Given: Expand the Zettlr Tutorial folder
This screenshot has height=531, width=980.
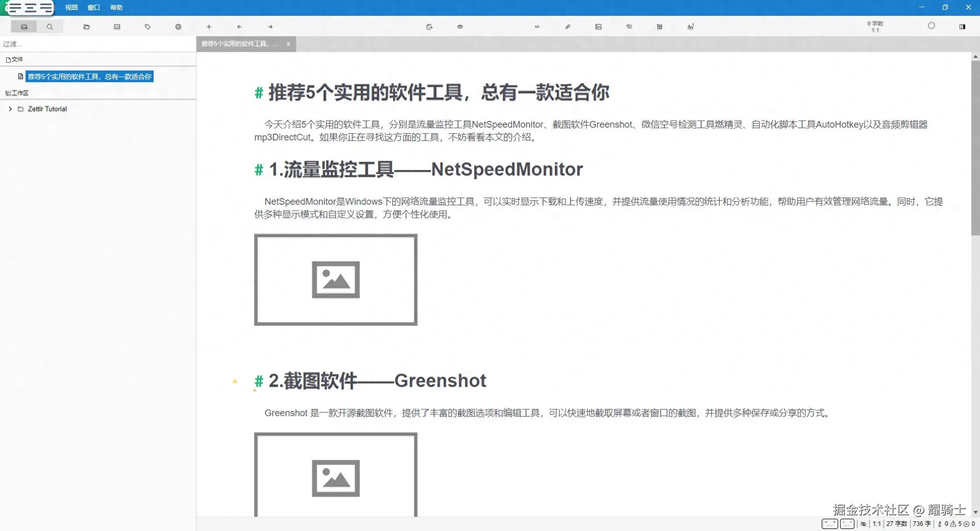Looking at the screenshot, I should (10, 109).
